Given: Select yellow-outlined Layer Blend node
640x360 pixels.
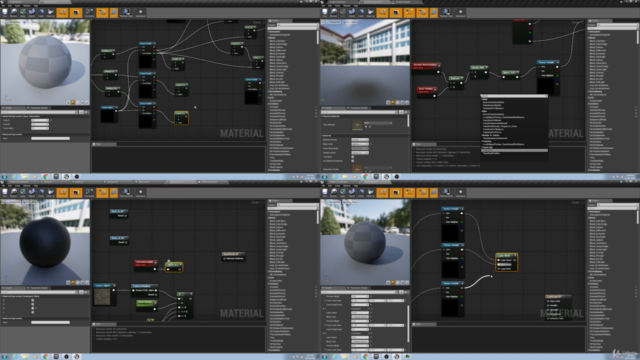Looking at the screenshot, I should point(507,262).
